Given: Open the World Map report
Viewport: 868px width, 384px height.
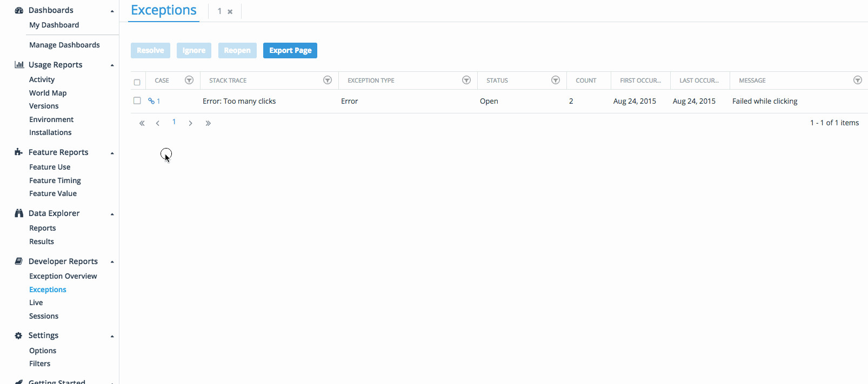Looking at the screenshot, I should coord(48,93).
